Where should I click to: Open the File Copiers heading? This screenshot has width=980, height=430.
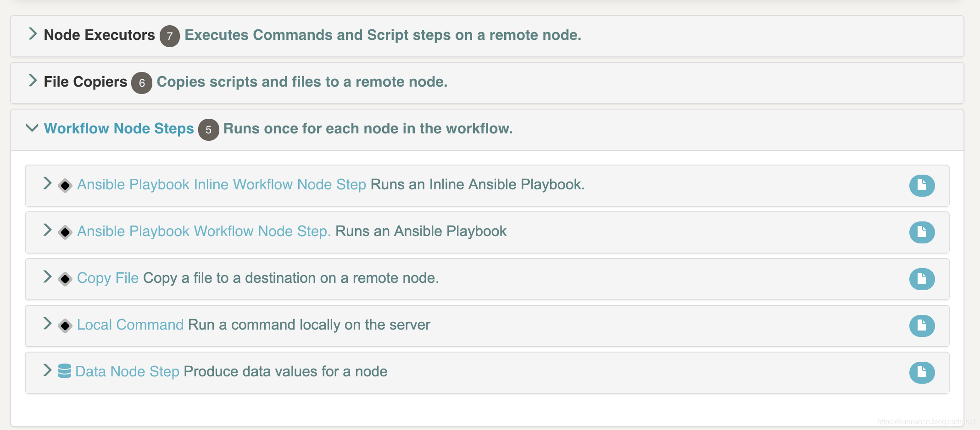tap(85, 82)
